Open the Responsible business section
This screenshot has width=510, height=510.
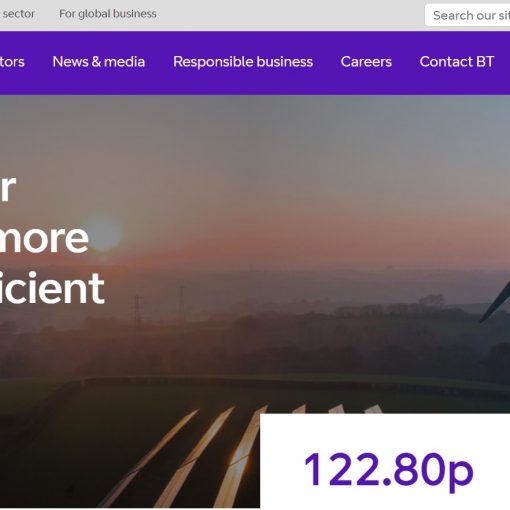[x=243, y=62]
